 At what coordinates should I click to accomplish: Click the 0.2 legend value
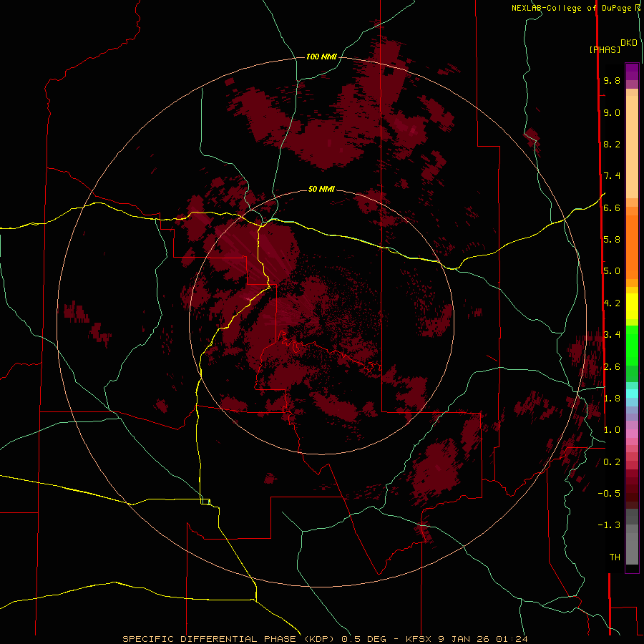pyautogui.click(x=612, y=462)
